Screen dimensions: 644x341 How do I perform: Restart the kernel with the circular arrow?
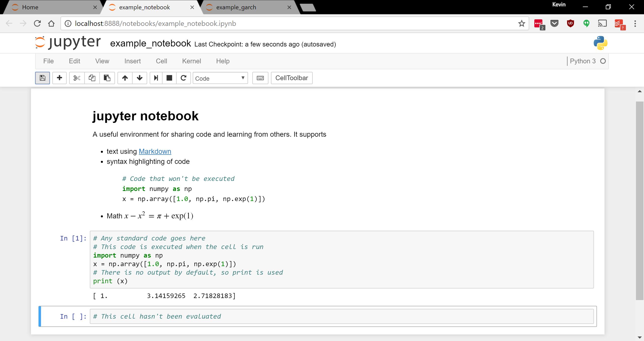(x=183, y=78)
